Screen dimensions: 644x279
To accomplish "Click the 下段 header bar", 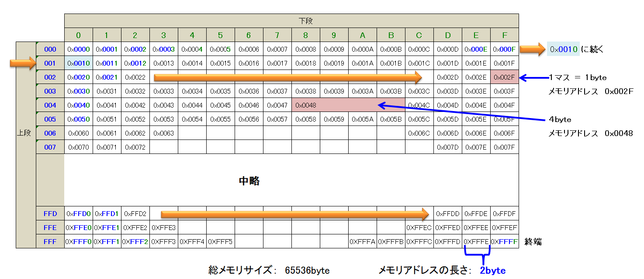I will pyautogui.click(x=291, y=21).
